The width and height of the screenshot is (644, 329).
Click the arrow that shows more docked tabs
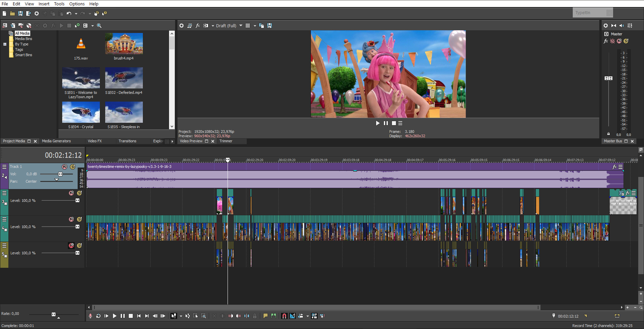172,141
